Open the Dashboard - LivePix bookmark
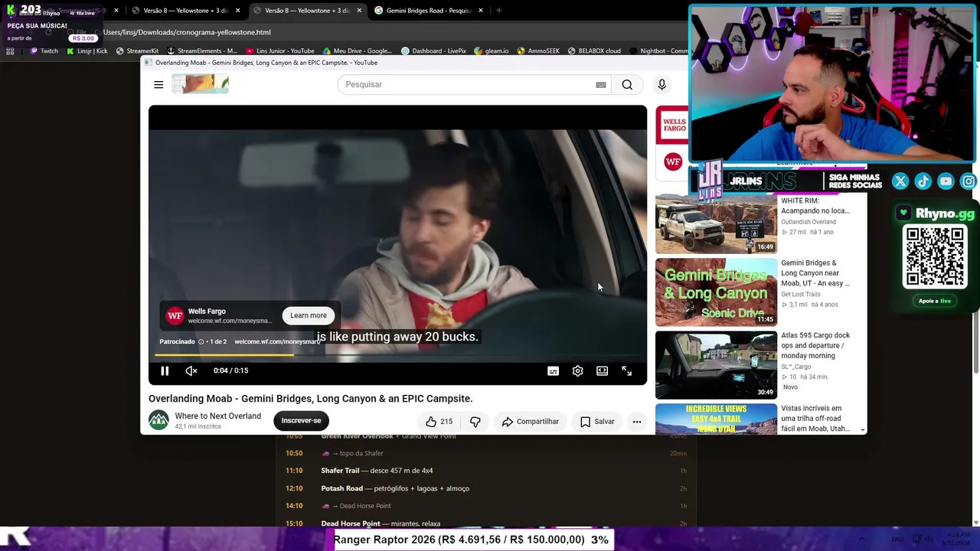 click(434, 51)
